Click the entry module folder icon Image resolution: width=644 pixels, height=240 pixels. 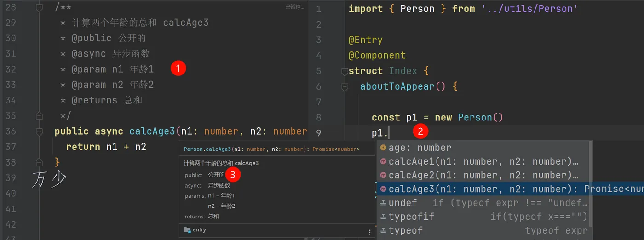[x=187, y=229]
